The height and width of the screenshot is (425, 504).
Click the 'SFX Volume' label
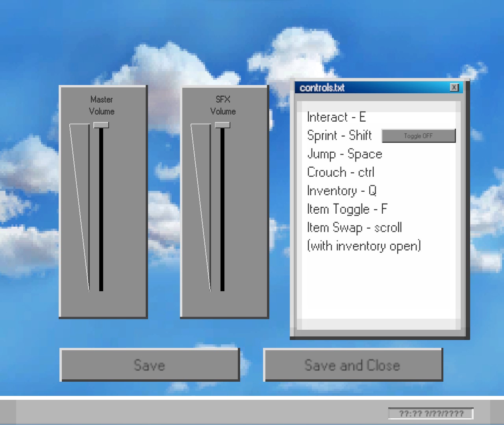[223, 105]
